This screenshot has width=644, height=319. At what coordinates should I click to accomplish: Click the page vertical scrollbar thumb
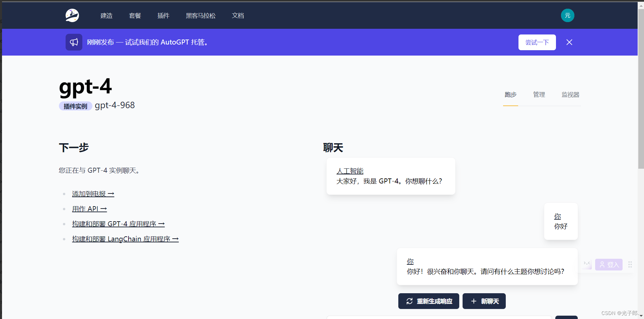[x=641, y=89]
